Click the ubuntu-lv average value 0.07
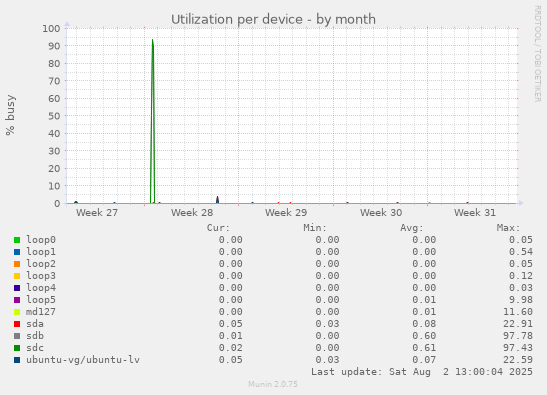This screenshot has height=395, width=547. (x=424, y=360)
